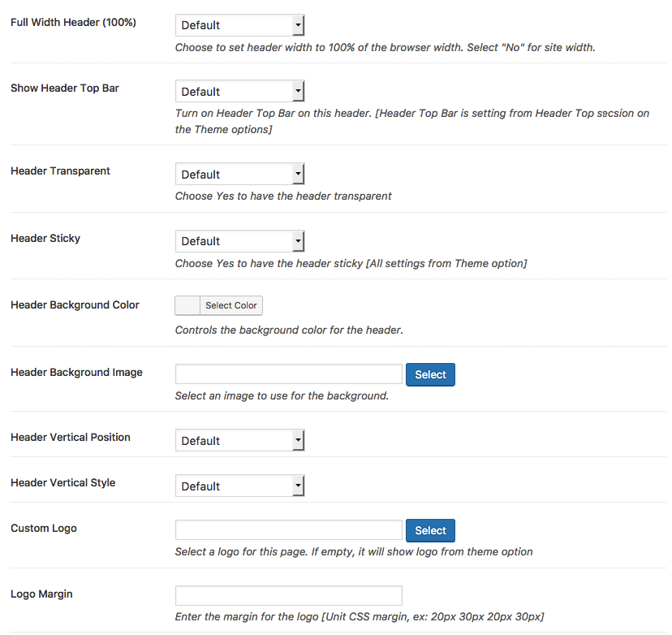672x635 pixels.
Task: Click the Full Width Header (100%) label
Action: coord(73,22)
